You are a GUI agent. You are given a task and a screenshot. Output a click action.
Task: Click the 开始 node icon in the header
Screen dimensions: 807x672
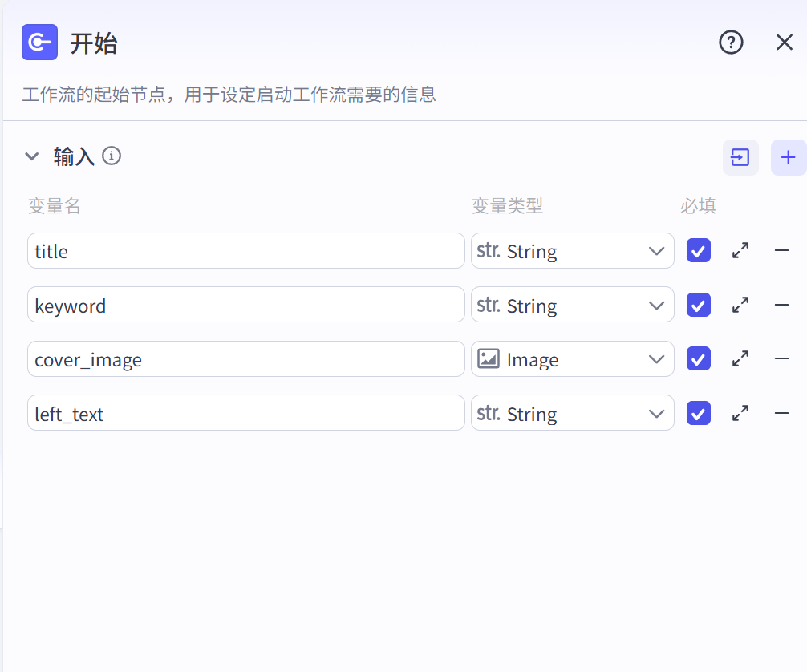(38, 42)
